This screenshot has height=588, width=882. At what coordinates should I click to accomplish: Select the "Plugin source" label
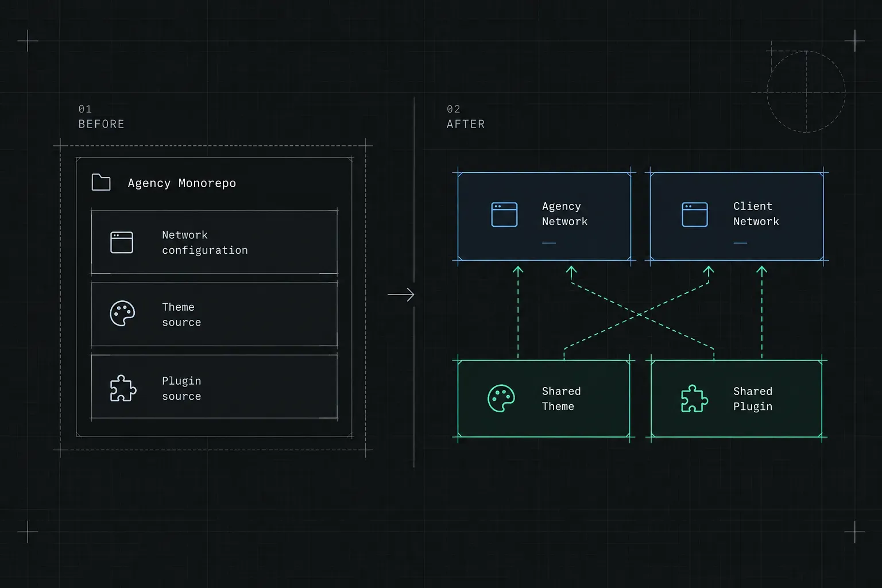(x=181, y=389)
